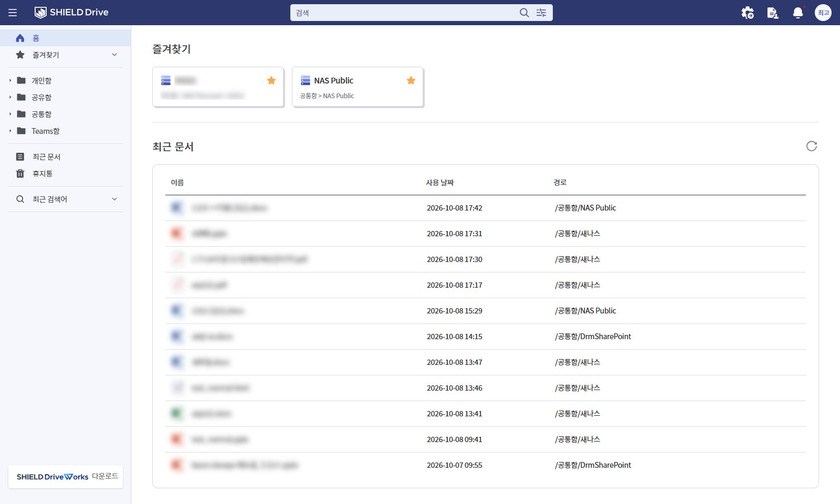Open the notifications bell
The height and width of the screenshot is (504, 840).
(798, 13)
